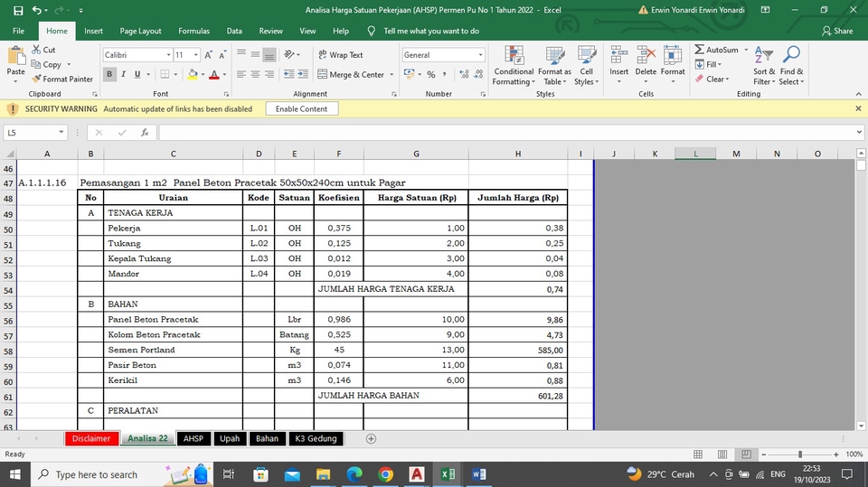
Task: Expand AutoSum dropdown arrow
Action: (x=746, y=50)
